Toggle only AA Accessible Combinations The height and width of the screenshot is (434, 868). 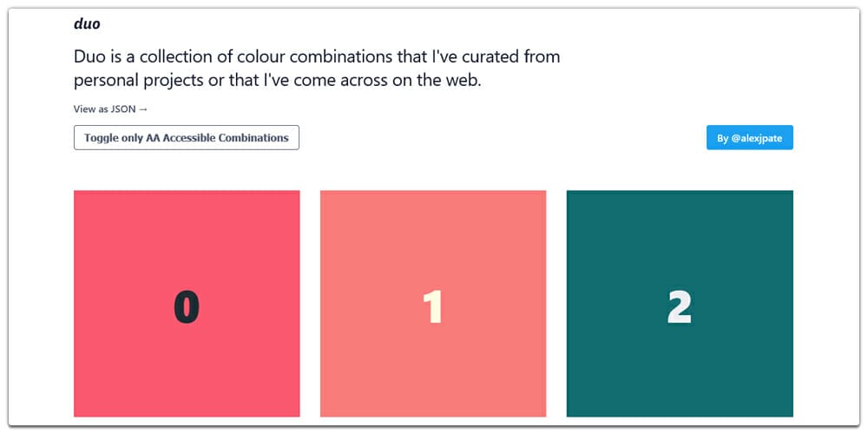click(x=187, y=138)
